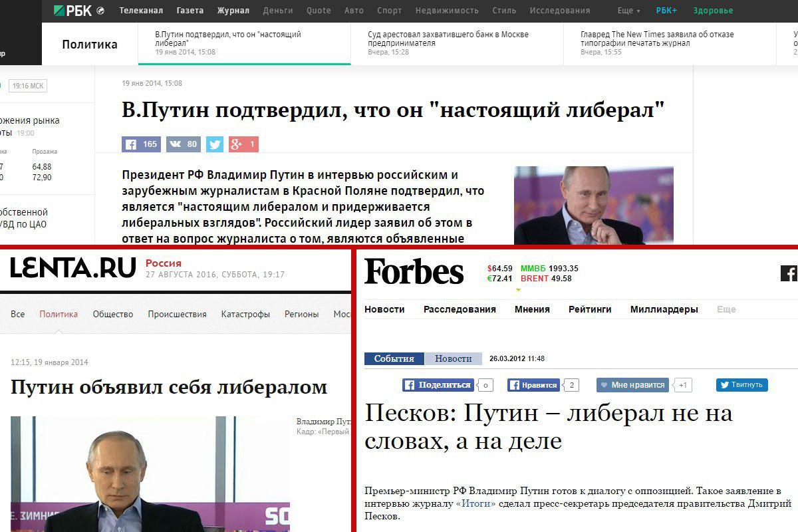Open the LENTA.RU logo
The image size is (798, 532).
[x=72, y=267]
